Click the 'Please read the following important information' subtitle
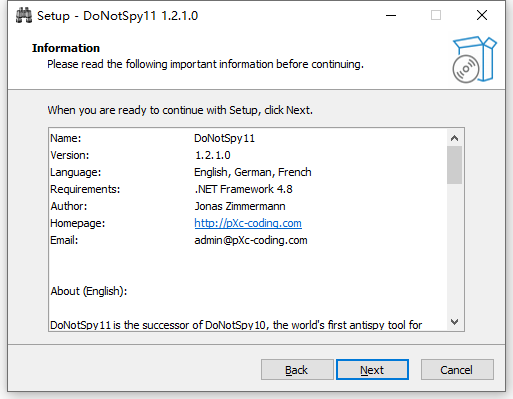513x399 pixels. click(205, 64)
